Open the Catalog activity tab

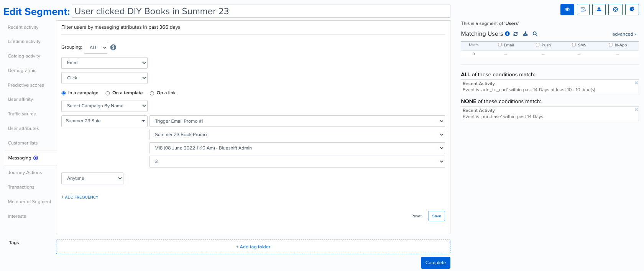point(24,56)
